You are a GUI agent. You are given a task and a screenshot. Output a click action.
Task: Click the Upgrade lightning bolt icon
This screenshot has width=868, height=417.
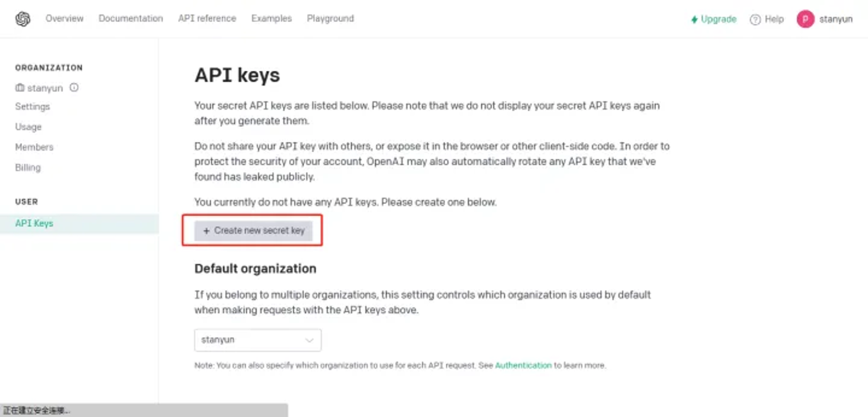(694, 20)
